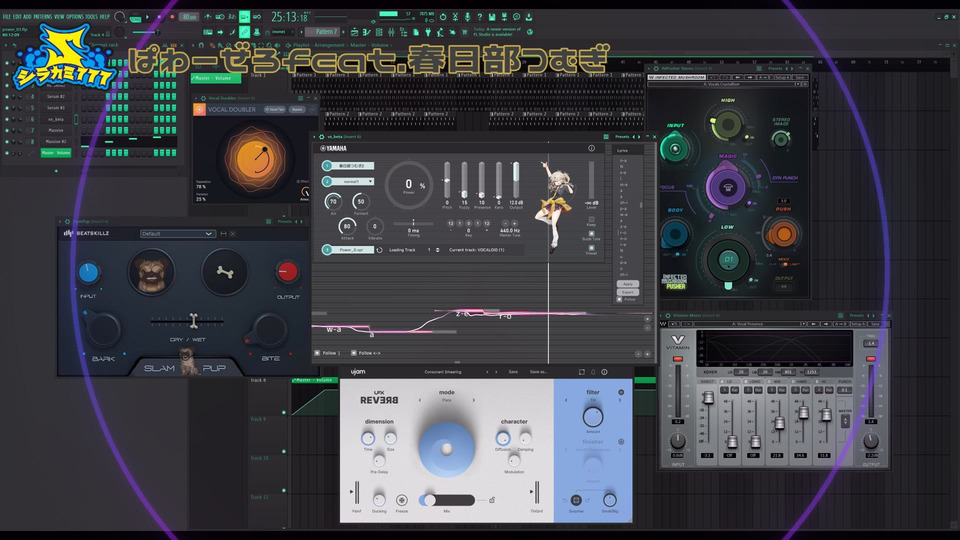
Task: Click the Bypass button in Vocal Doubler
Action: click(x=298, y=110)
